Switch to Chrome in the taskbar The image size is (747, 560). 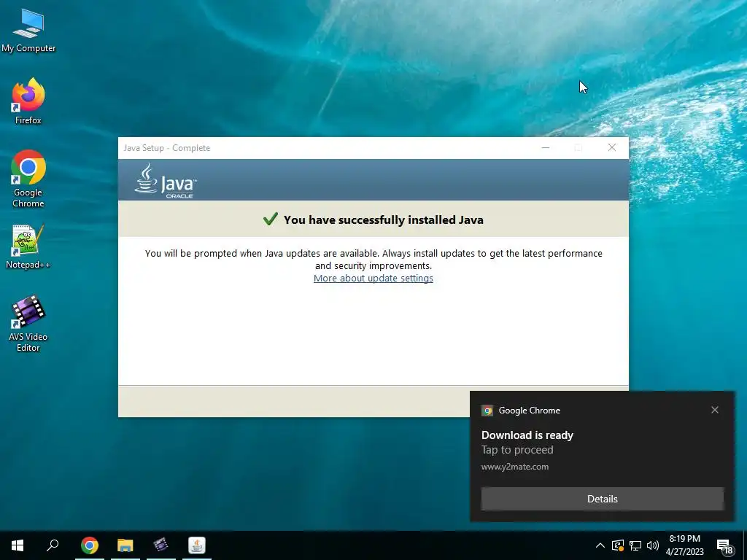coord(90,545)
